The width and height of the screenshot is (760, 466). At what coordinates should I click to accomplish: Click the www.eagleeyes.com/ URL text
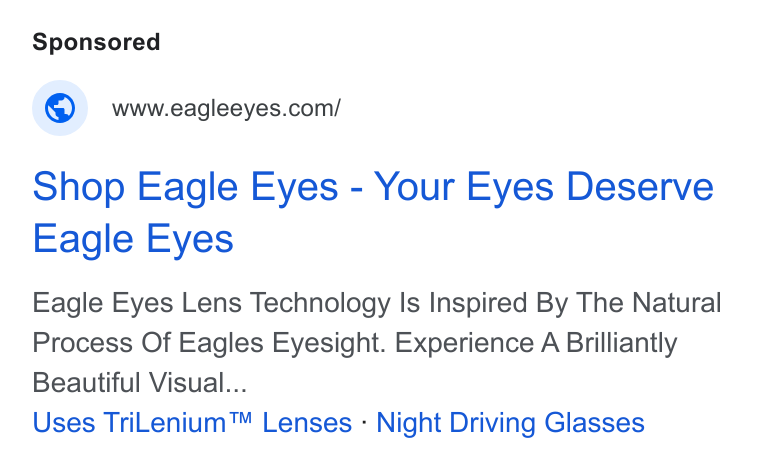click(x=226, y=108)
